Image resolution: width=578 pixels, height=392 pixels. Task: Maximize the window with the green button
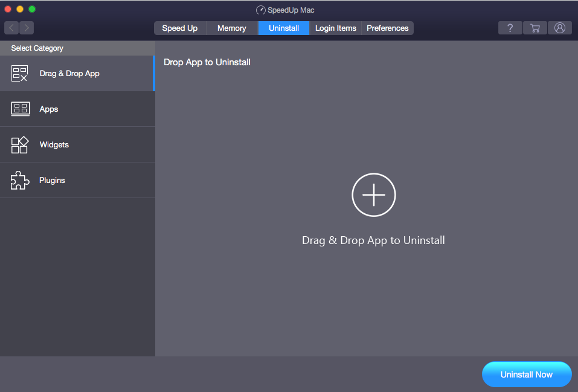[32, 9]
